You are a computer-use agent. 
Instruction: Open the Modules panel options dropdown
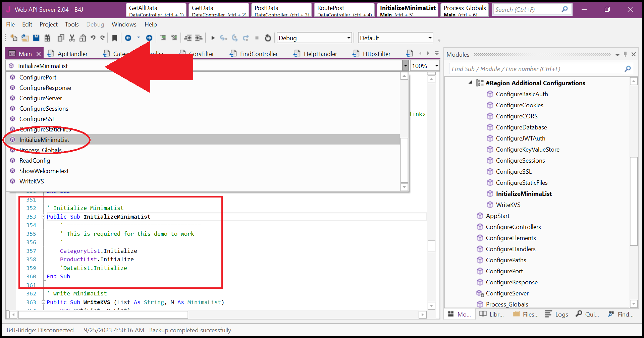pyautogui.click(x=617, y=55)
